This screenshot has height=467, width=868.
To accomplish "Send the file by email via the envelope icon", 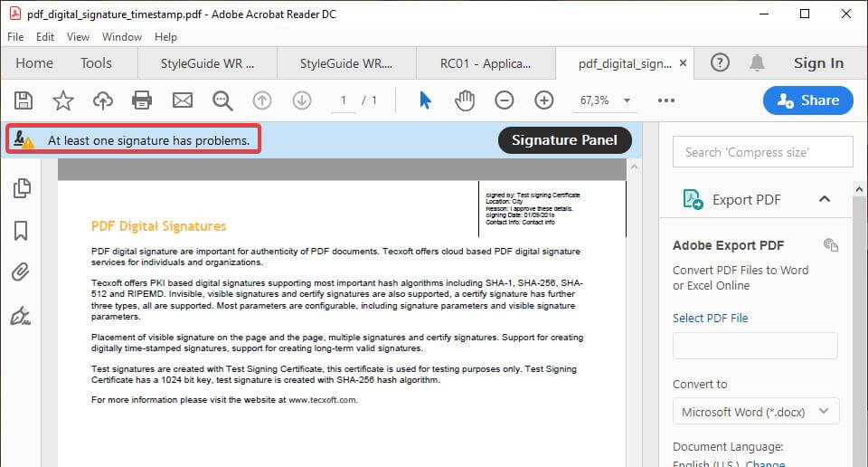I will coord(183,100).
